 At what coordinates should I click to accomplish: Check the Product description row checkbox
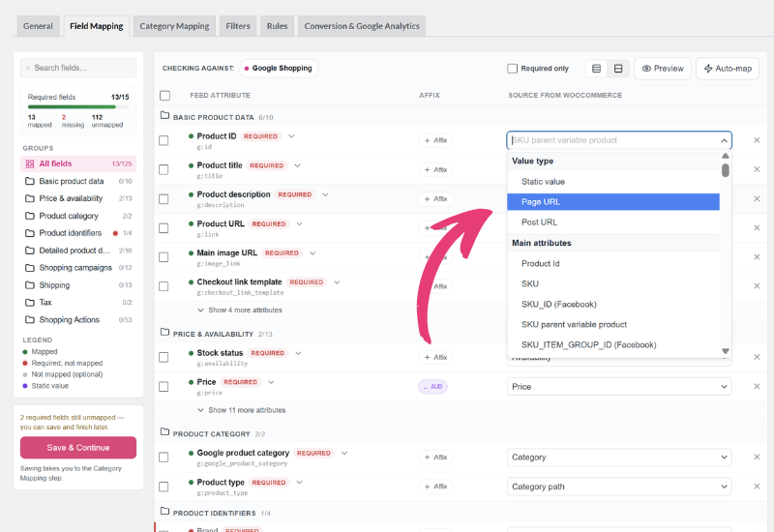click(x=164, y=199)
